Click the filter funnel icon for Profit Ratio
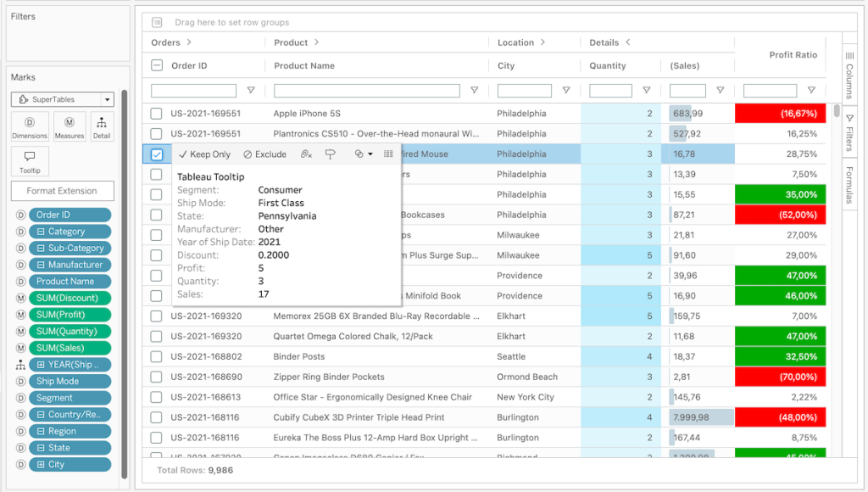The image size is (868, 492). pos(811,90)
